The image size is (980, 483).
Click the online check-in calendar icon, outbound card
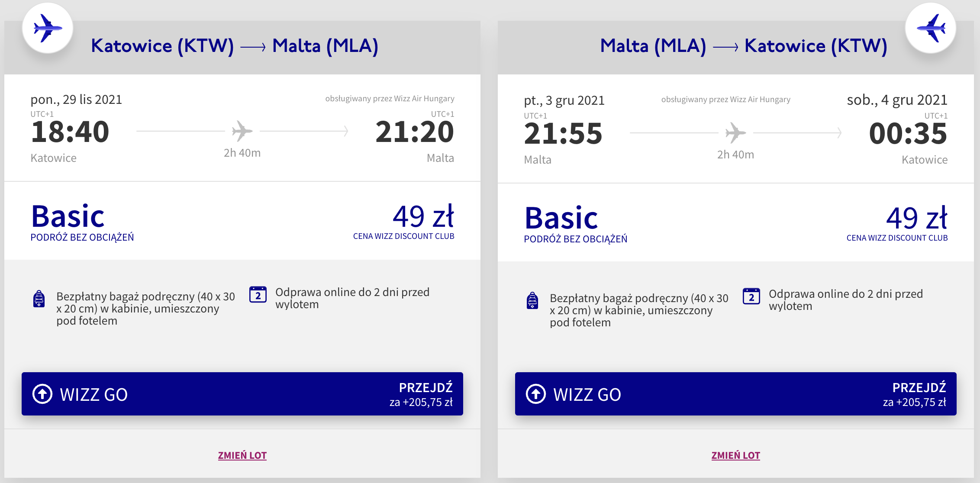pos(258,295)
